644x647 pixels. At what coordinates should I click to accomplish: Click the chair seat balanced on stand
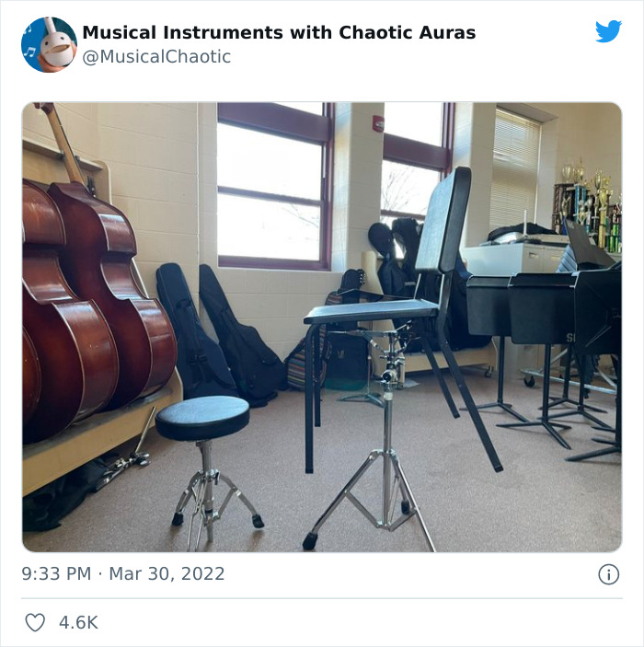pos(370,313)
